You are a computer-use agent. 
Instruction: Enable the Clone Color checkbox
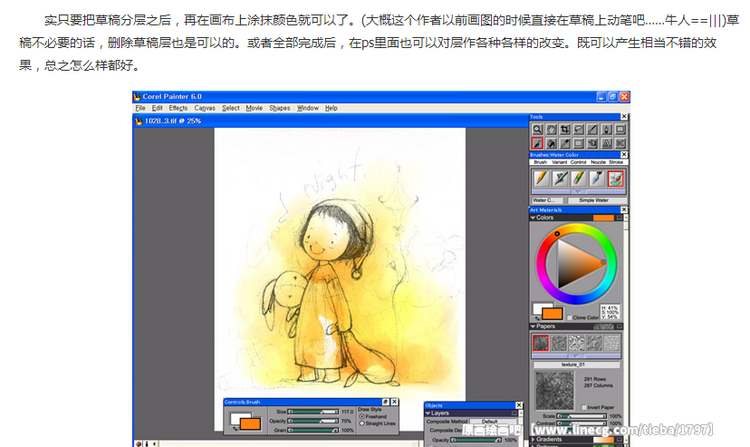(570, 317)
